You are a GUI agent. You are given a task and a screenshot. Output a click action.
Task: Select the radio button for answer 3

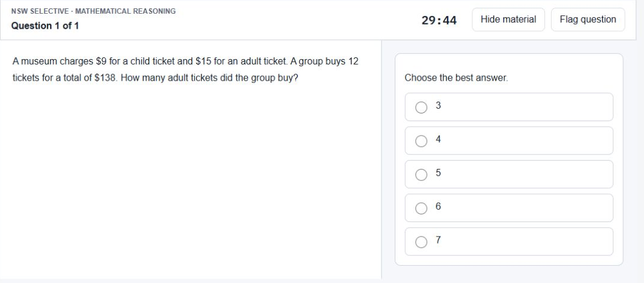pyautogui.click(x=421, y=107)
